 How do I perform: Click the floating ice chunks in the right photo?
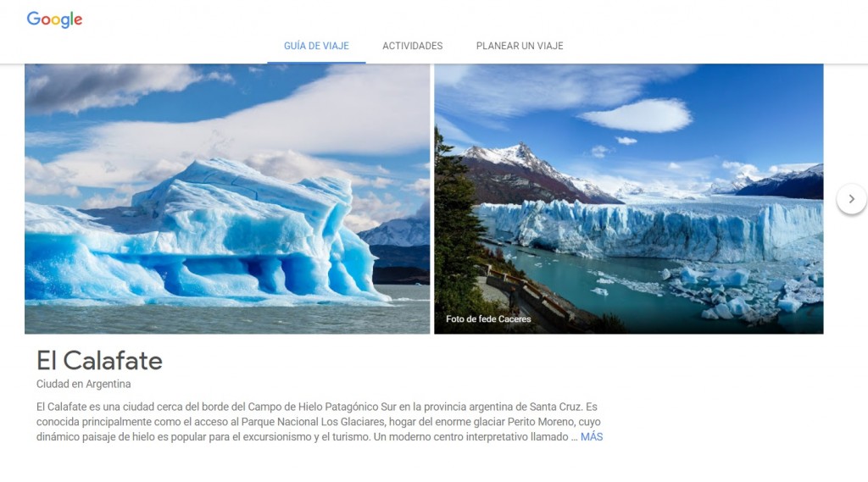742,293
